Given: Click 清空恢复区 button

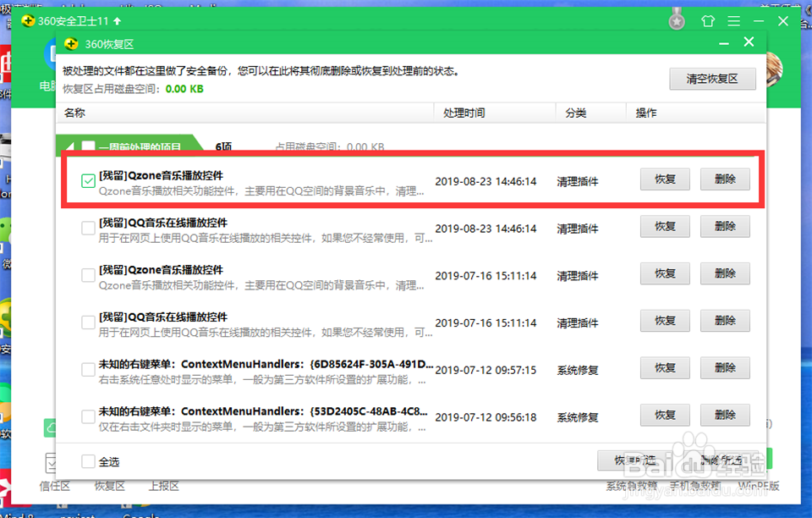Looking at the screenshot, I should coord(712,79).
